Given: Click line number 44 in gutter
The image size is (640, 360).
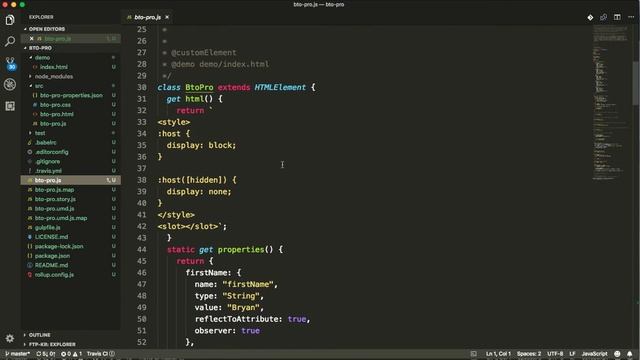Looking at the screenshot, I should pyautogui.click(x=142, y=249).
